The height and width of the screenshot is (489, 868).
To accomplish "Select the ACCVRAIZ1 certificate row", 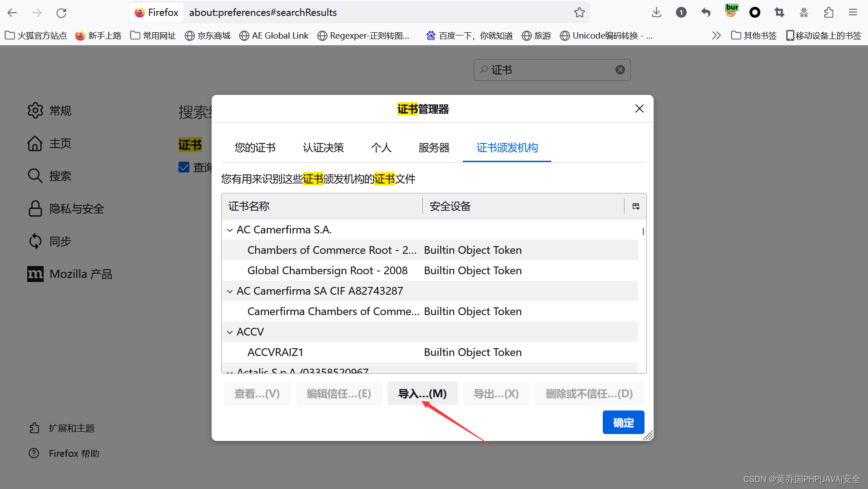I will pyautogui.click(x=430, y=353).
